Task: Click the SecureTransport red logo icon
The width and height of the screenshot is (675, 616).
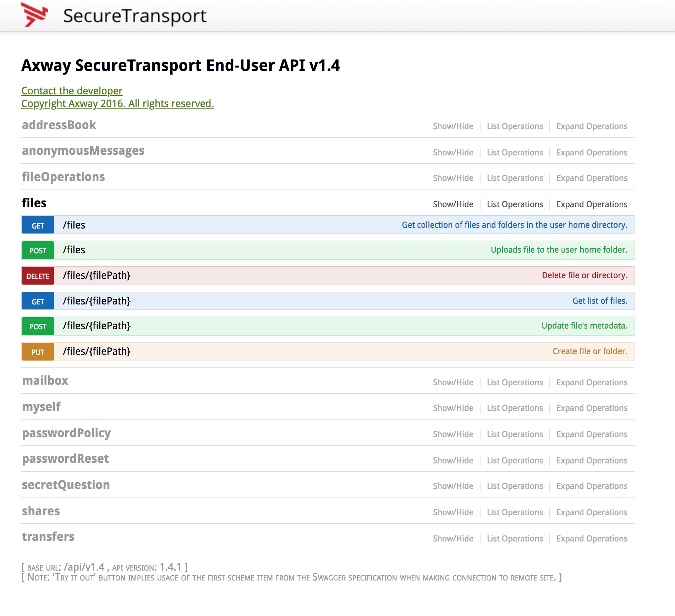Action: coord(35,15)
